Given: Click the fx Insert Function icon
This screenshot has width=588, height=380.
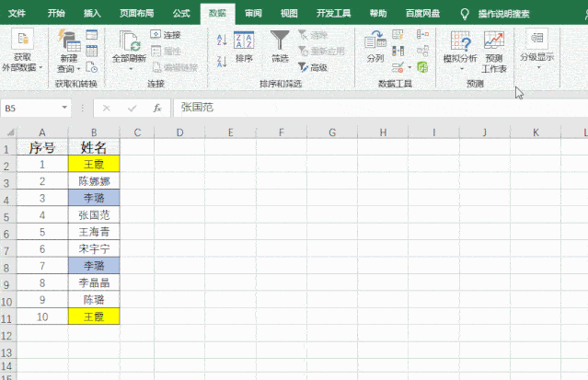Looking at the screenshot, I should (157, 108).
